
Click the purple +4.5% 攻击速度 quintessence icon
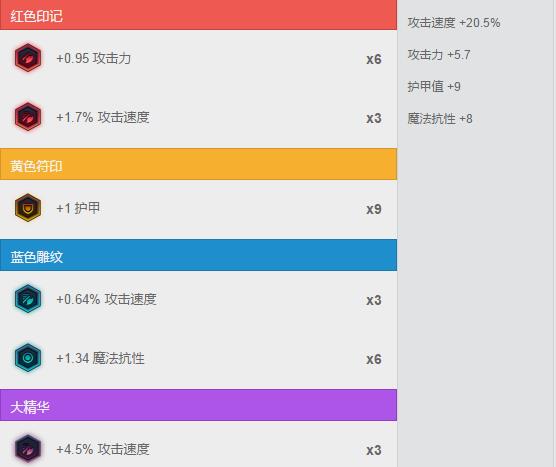point(28,448)
